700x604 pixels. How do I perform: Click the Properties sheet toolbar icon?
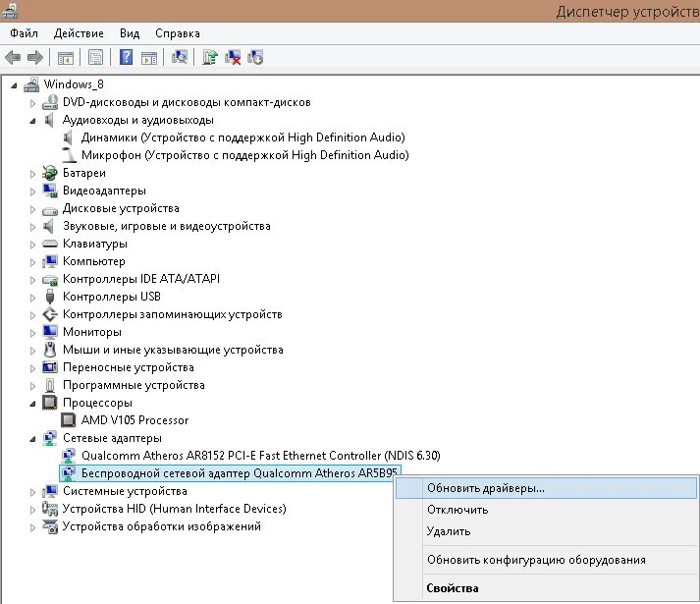95,58
